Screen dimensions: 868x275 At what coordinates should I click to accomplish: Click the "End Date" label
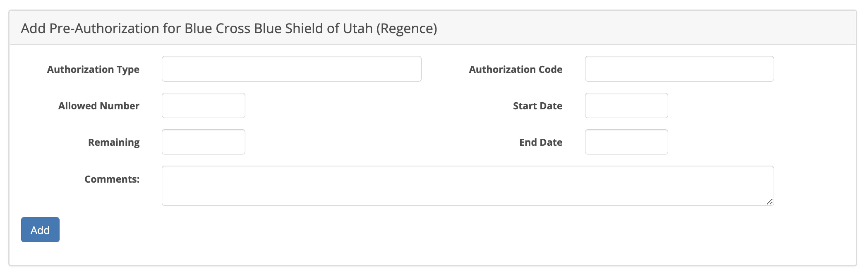[x=540, y=142]
